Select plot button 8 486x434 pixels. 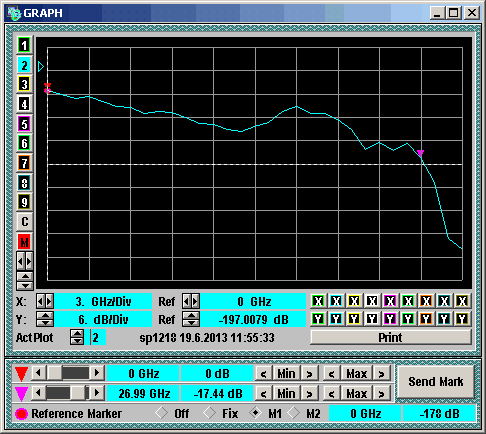click(24, 183)
